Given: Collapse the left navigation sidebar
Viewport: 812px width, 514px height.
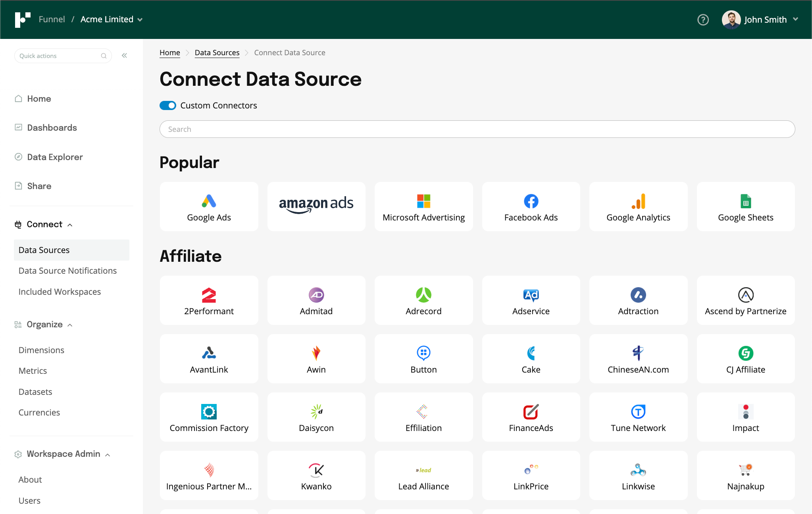Looking at the screenshot, I should [124, 55].
